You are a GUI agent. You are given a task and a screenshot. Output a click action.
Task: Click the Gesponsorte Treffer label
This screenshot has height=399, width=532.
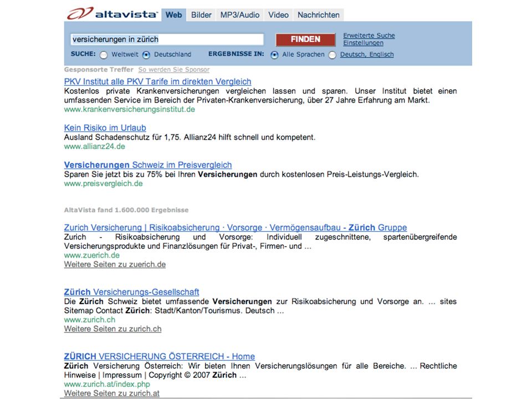[99, 70]
